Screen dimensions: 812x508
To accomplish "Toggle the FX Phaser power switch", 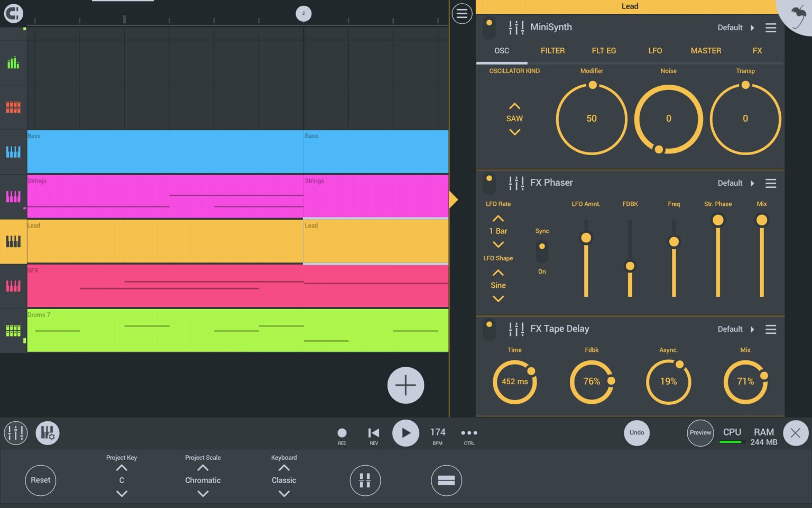I will tap(490, 183).
